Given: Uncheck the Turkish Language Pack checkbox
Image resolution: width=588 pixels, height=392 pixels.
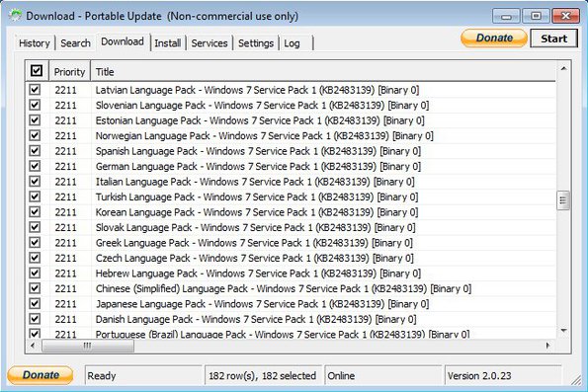Looking at the screenshot, I should pyautogui.click(x=35, y=196).
